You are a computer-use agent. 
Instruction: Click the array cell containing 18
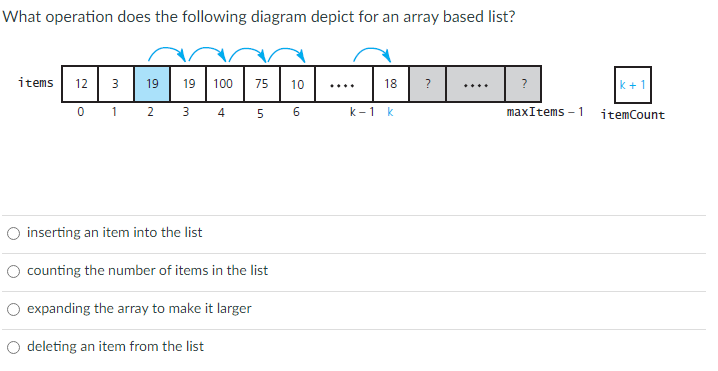click(391, 84)
